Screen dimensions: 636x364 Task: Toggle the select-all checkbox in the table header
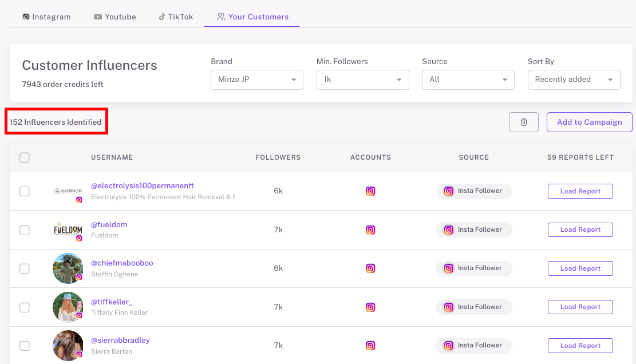(25, 157)
